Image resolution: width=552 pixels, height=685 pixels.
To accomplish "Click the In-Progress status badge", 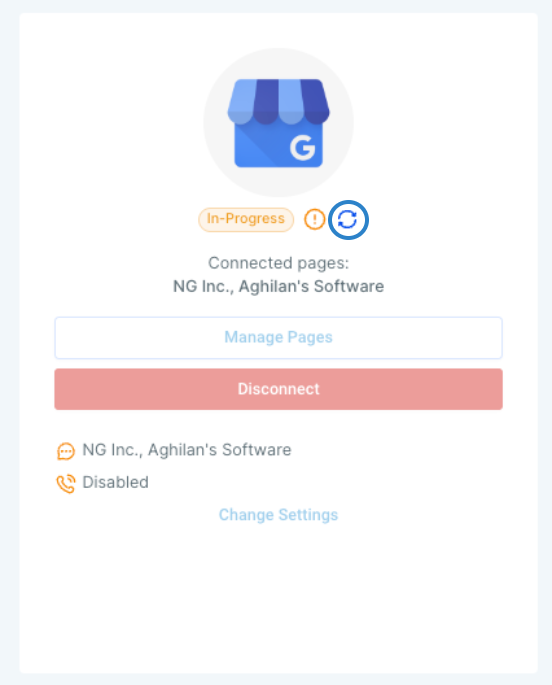I will 246,219.
